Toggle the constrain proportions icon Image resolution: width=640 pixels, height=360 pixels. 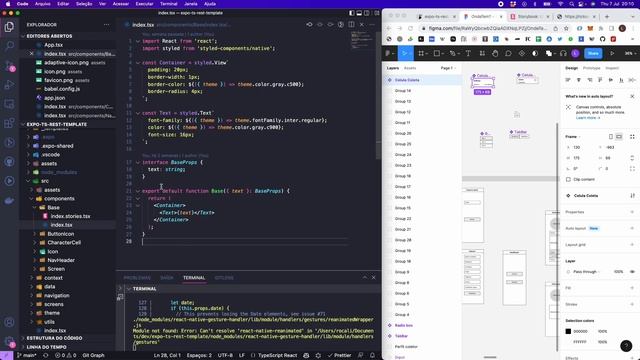point(632,158)
